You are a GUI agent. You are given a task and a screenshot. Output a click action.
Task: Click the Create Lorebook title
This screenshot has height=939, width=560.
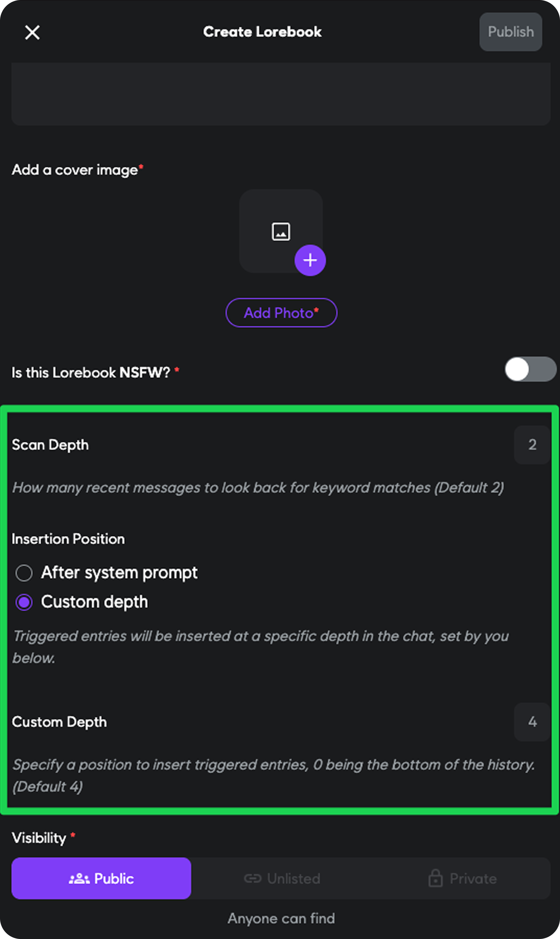(263, 32)
